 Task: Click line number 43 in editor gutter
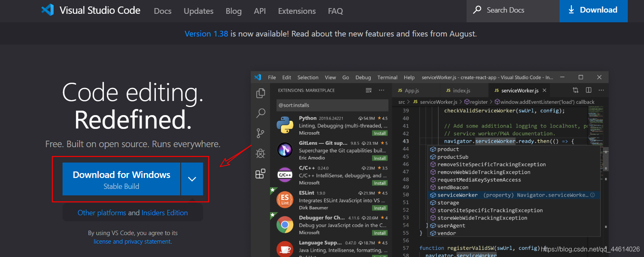406,141
